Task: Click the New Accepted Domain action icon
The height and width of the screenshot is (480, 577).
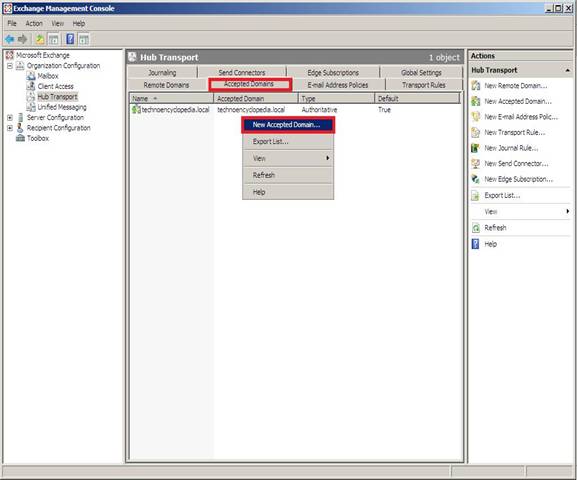Action: click(x=475, y=101)
